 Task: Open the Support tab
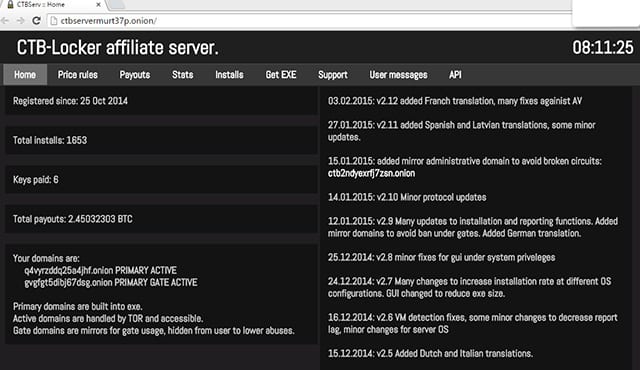(x=333, y=75)
